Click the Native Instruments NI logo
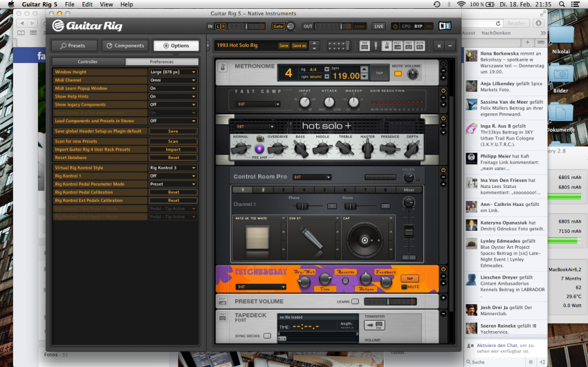588x367 pixels. pyautogui.click(x=445, y=26)
